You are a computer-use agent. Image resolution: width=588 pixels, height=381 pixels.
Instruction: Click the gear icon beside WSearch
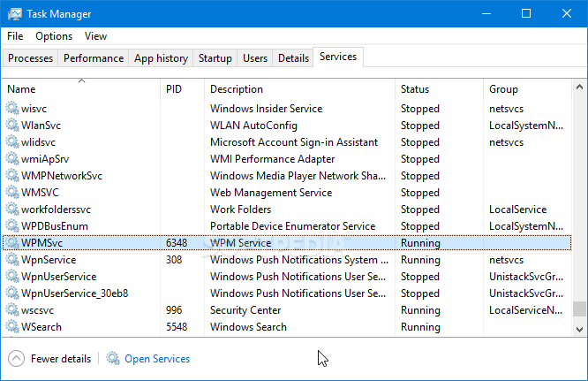pyautogui.click(x=12, y=326)
